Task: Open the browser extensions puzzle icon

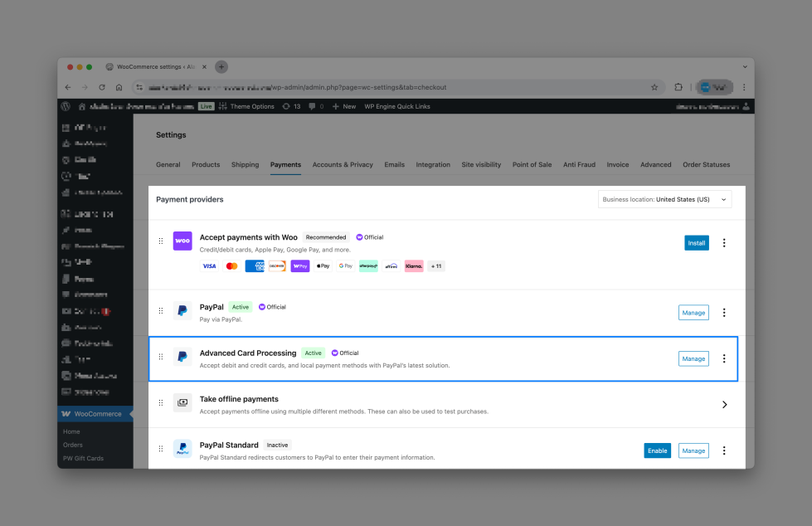Action: pos(678,87)
